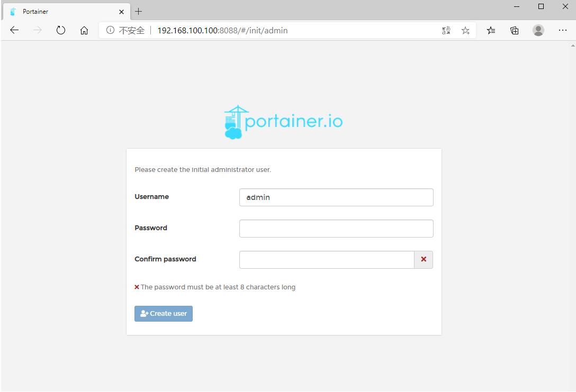Click the Portainer favicon in the tab
This screenshot has height=392, width=576.
click(13, 12)
